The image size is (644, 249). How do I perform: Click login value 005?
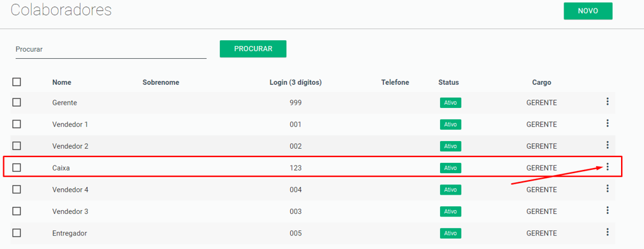coord(296,234)
